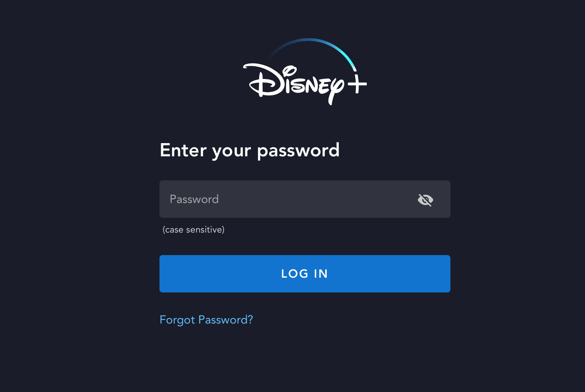Click the plus sign in the Disney+ logo
585x392 pixels.
357,84
